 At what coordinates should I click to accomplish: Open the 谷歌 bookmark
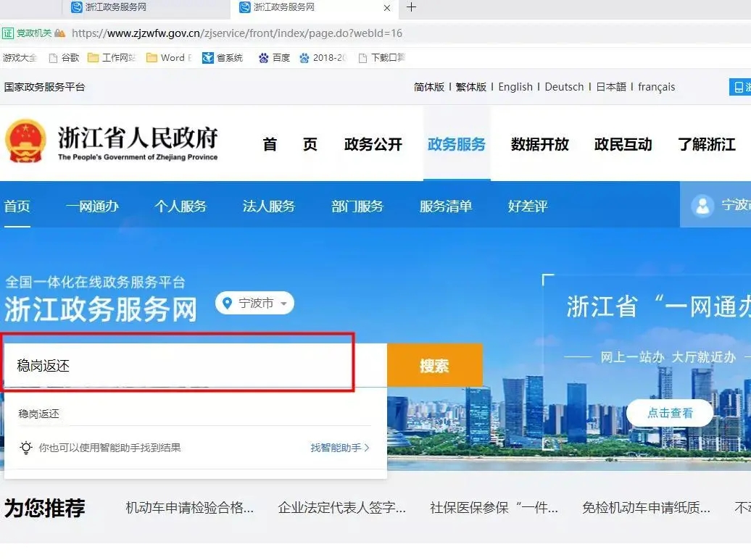click(65, 58)
